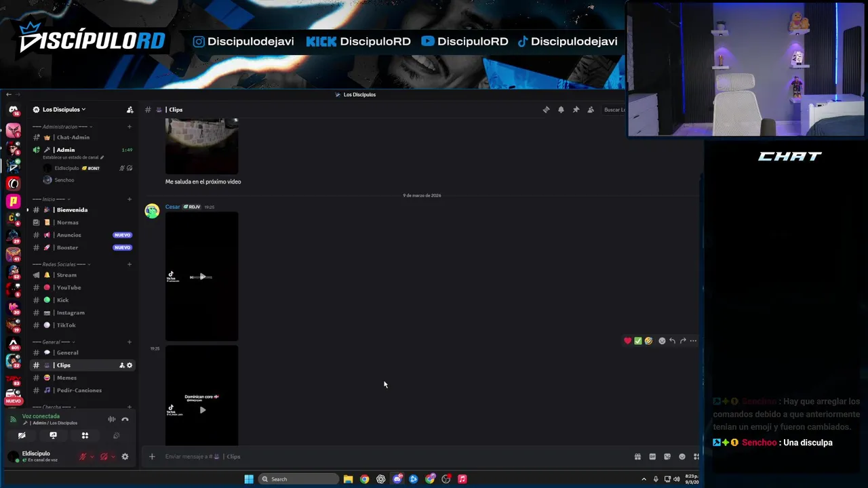This screenshot has height=488, width=868.
Task: Open Chat-Admin channel
Action: pos(82,138)
